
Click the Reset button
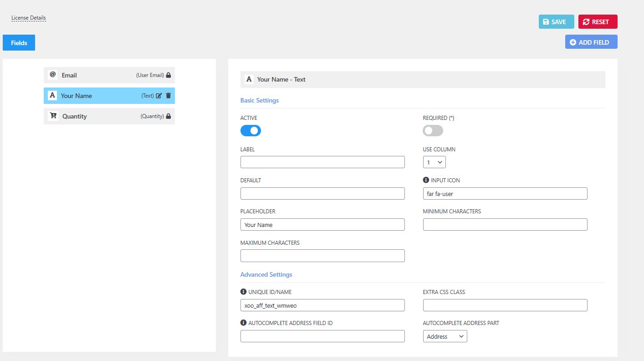pos(598,21)
